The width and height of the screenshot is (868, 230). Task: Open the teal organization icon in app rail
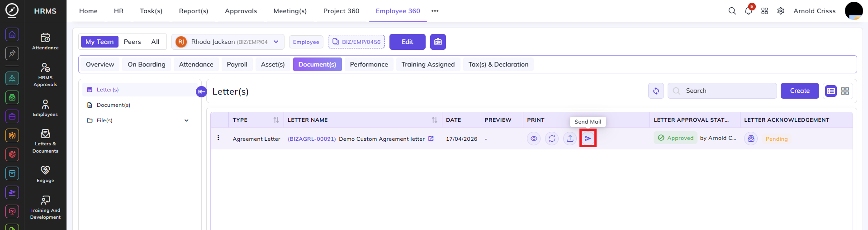coord(12,78)
